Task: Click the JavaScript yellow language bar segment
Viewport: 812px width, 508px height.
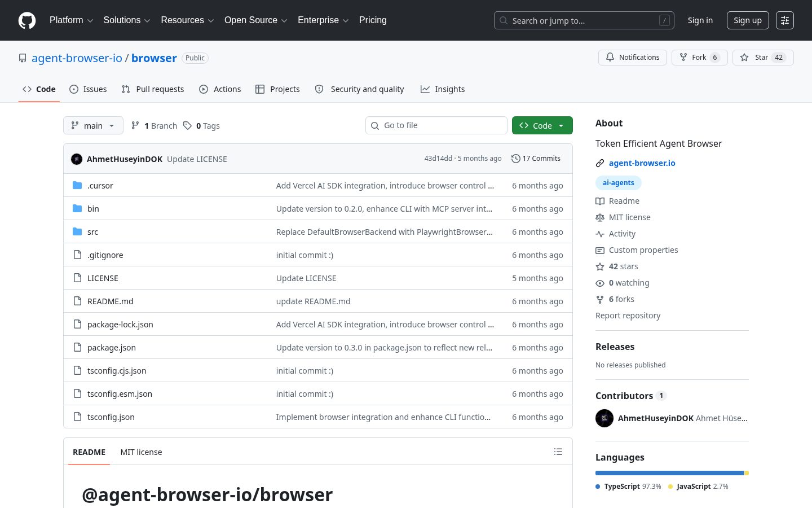Action: tap(747, 473)
